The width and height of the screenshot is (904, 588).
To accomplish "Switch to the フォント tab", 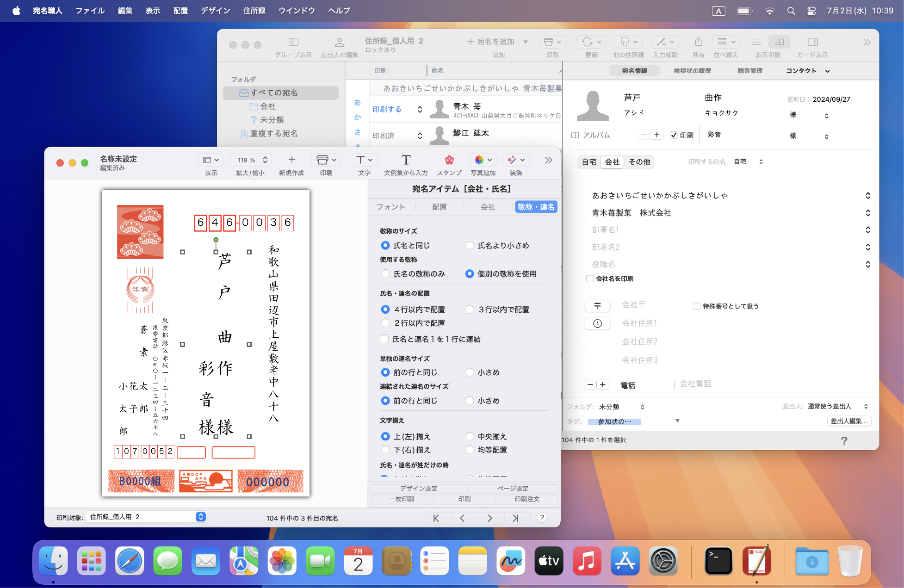I will 391,207.
